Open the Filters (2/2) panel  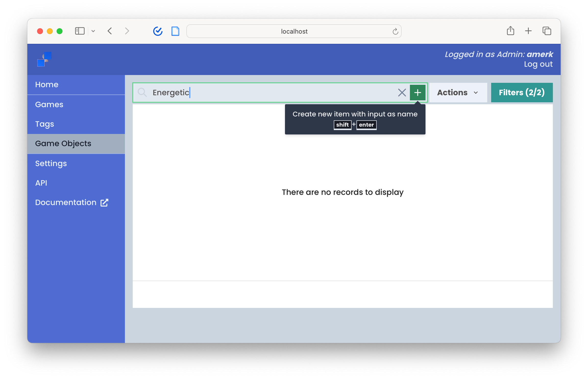pos(521,93)
